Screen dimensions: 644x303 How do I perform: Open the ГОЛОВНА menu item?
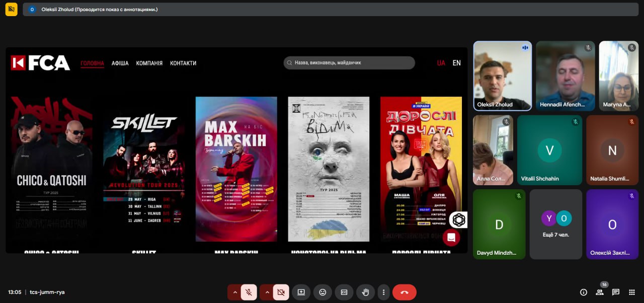(92, 63)
